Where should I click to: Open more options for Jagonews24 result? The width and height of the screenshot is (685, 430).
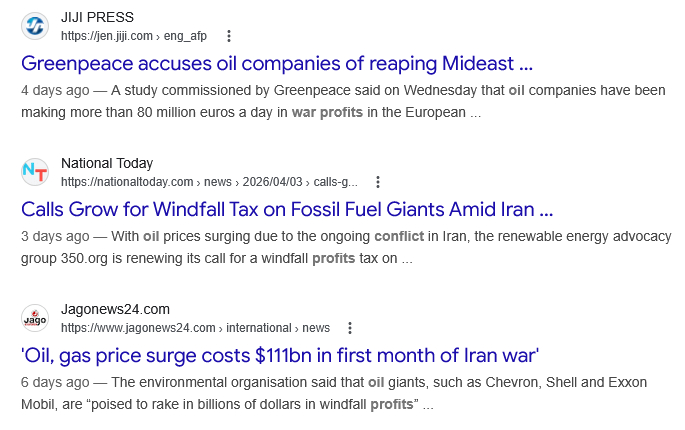350,328
